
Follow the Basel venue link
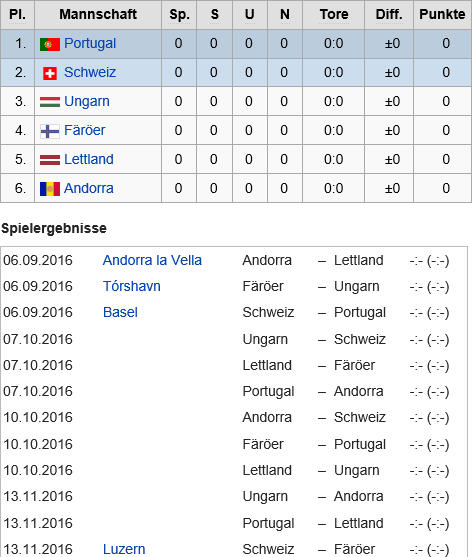pos(120,313)
